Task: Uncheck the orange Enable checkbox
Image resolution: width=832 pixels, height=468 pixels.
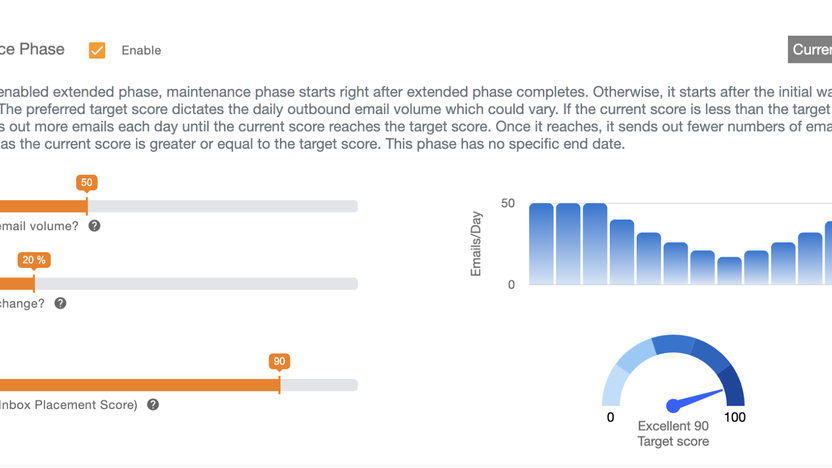Action: (x=97, y=50)
